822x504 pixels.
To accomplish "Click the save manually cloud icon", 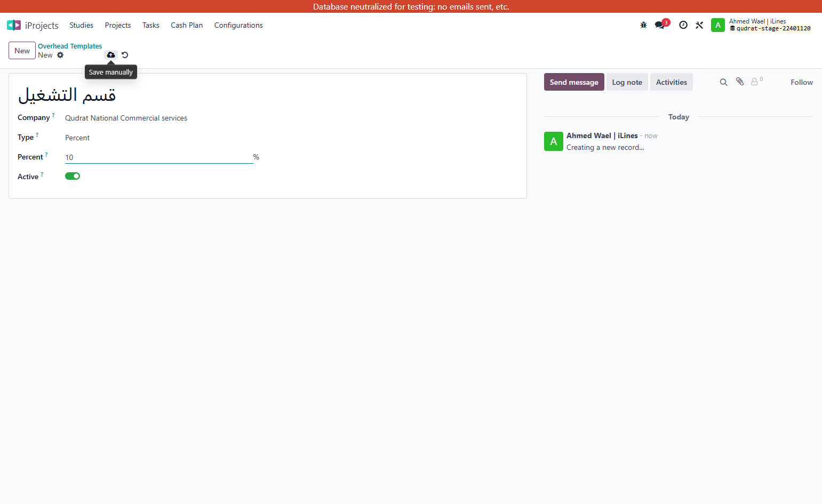I will [x=111, y=55].
